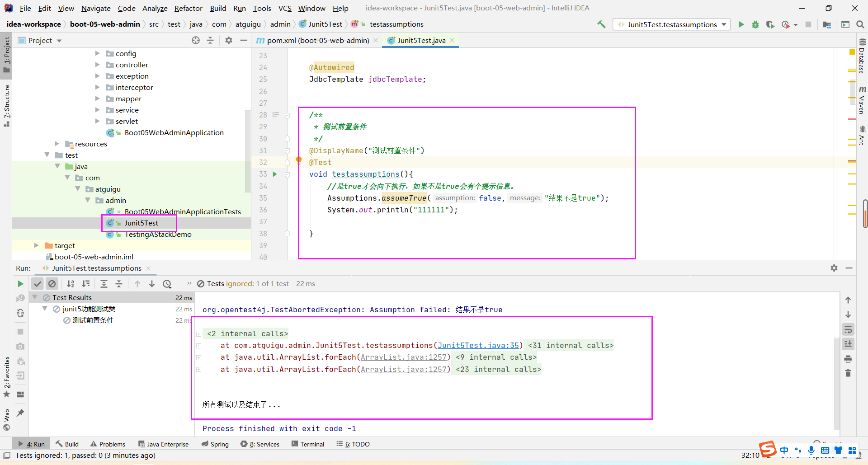
Task: Start debugging with the green bug icon
Action: click(x=755, y=24)
